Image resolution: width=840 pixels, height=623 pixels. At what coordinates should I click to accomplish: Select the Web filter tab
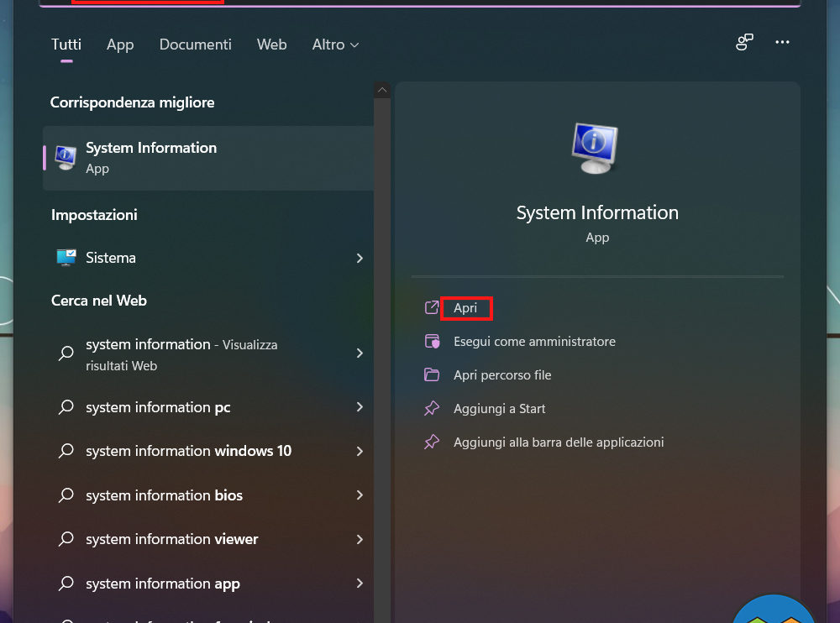(271, 44)
